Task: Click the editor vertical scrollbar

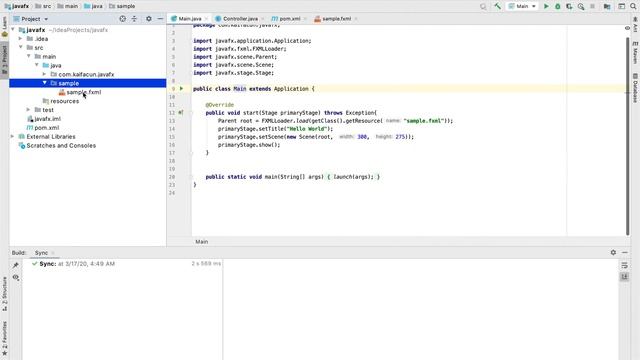Action: click(627, 136)
